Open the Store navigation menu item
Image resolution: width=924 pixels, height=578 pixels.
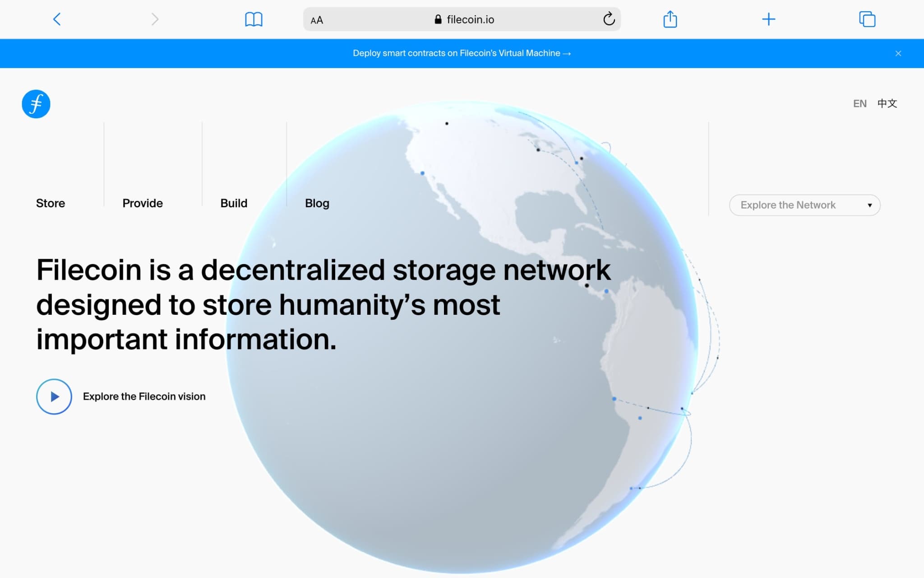[x=51, y=203]
